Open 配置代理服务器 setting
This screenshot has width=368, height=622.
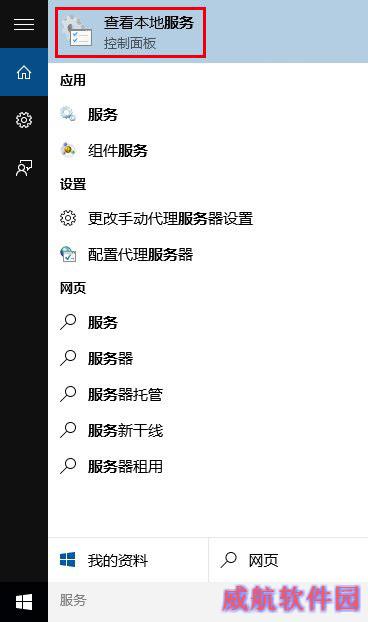(208, 254)
